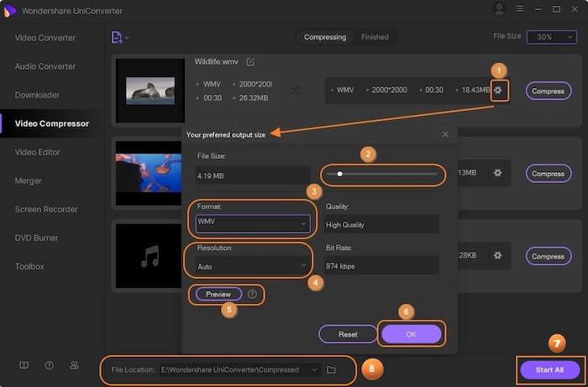Click the file size slider handle

[339, 174]
